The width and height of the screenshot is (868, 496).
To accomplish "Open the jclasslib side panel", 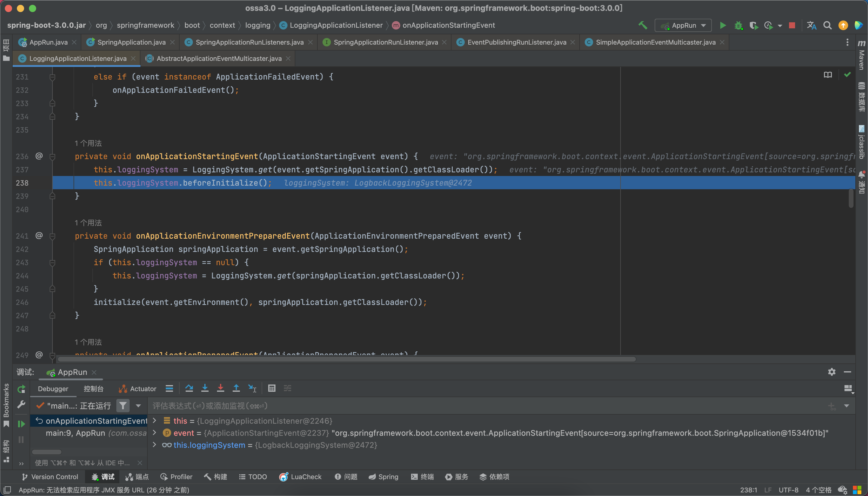I will pos(861,142).
